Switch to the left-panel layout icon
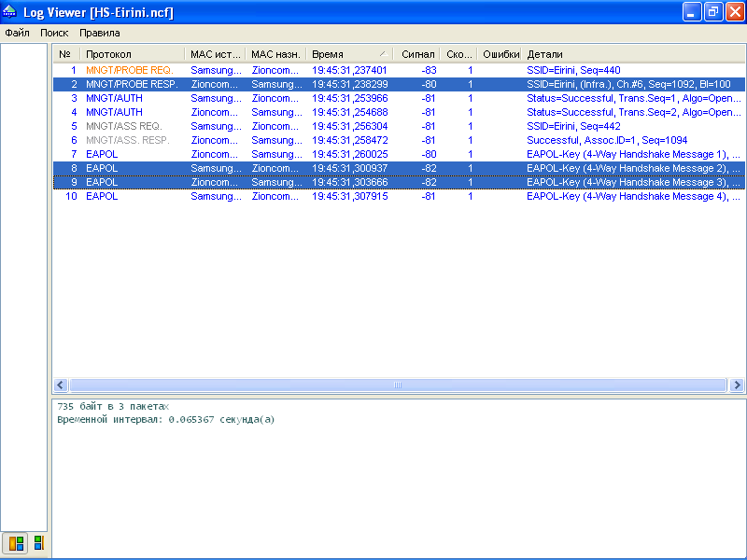Screen dimensions: 747x560 pyautogui.click(x=16, y=542)
